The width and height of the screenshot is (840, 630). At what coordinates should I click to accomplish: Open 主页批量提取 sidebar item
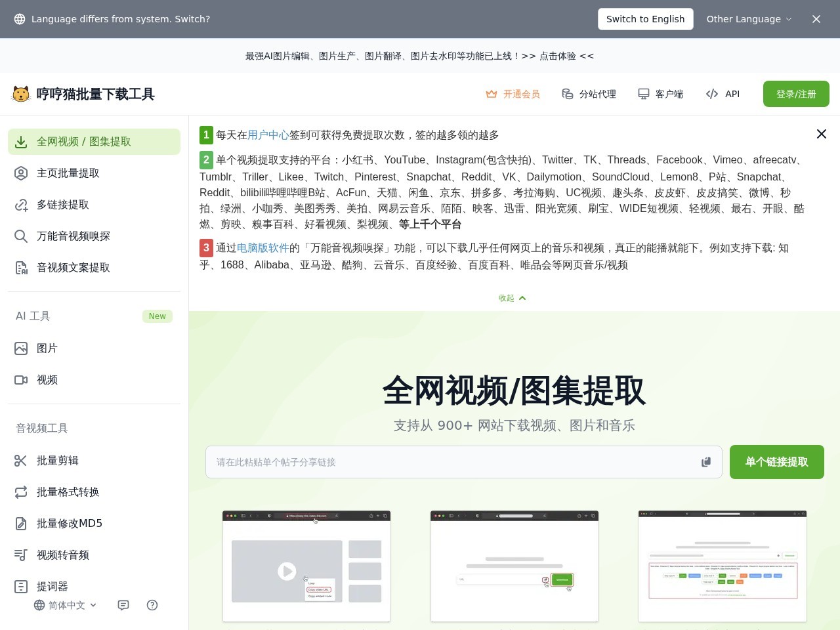pyautogui.click(x=94, y=173)
